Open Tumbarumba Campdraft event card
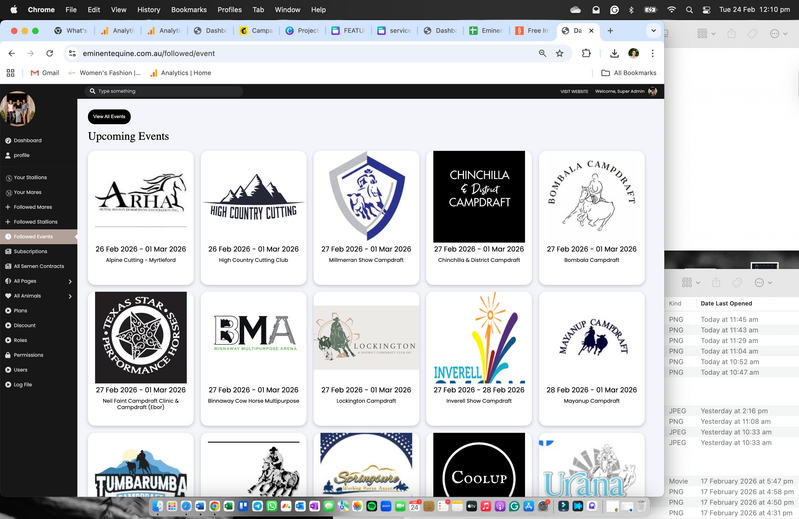 tap(141, 465)
